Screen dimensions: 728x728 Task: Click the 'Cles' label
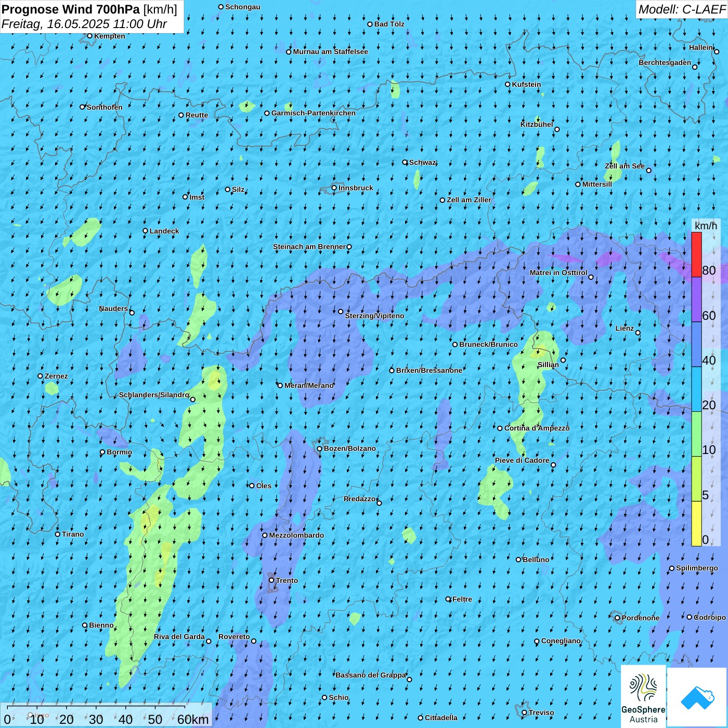264,486
